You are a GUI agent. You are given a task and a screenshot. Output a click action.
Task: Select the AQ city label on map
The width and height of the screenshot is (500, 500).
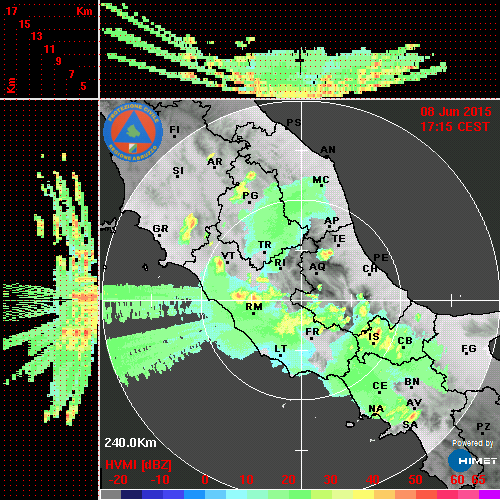point(317,267)
